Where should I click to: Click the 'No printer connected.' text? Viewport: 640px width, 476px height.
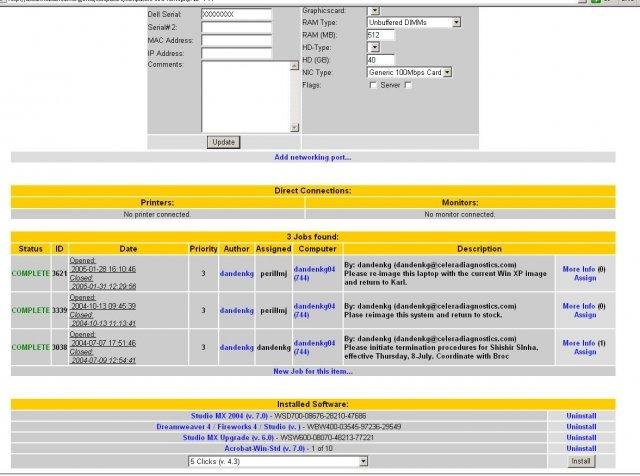point(157,214)
